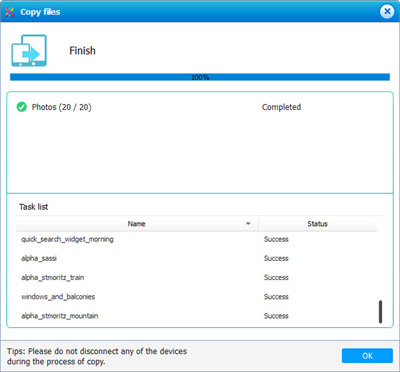Select the alpha_stmoritz_train task row
The height and width of the screenshot is (372, 400).
pos(197,278)
